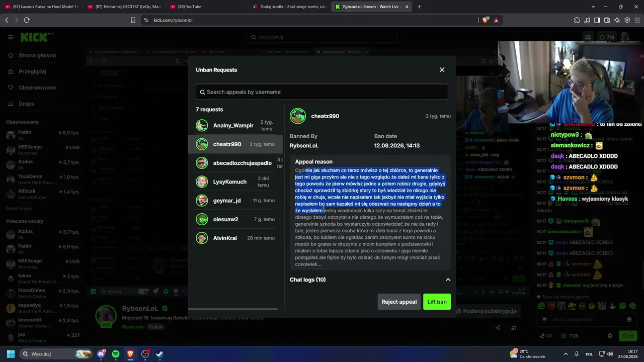
Task: Show hidden system tray icons
Action: coord(566,354)
